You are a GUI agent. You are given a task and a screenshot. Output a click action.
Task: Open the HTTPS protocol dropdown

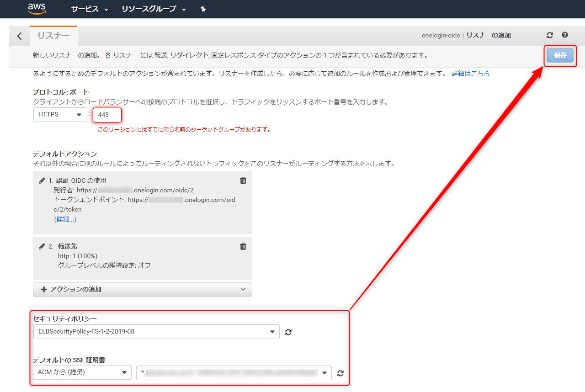tap(60, 115)
